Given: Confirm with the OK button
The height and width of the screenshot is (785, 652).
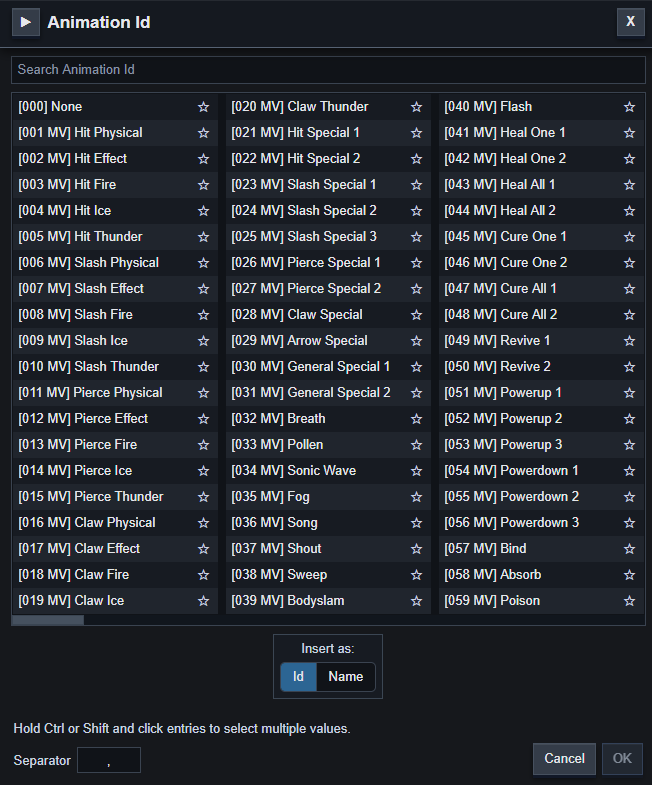Looking at the screenshot, I should point(622,758).
